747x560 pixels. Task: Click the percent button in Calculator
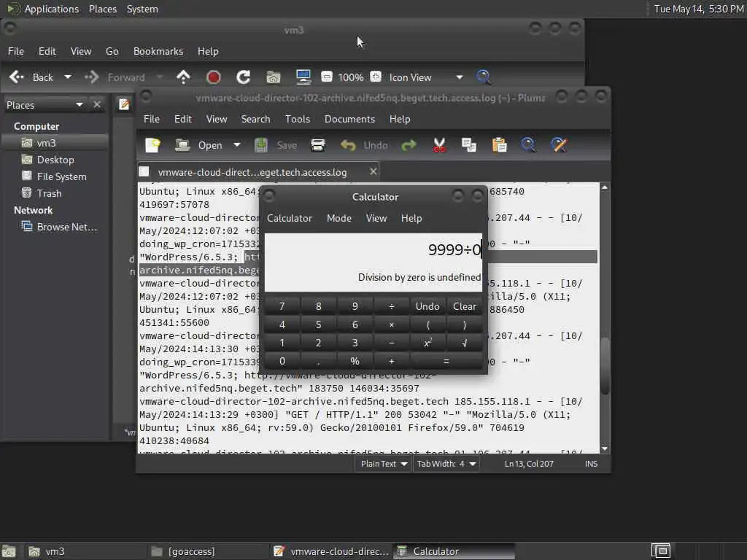355,361
